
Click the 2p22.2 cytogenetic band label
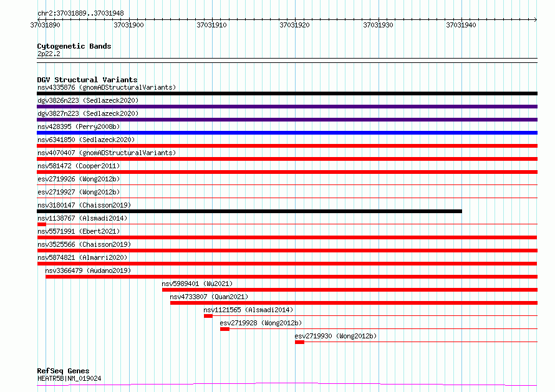pyautogui.click(x=49, y=54)
